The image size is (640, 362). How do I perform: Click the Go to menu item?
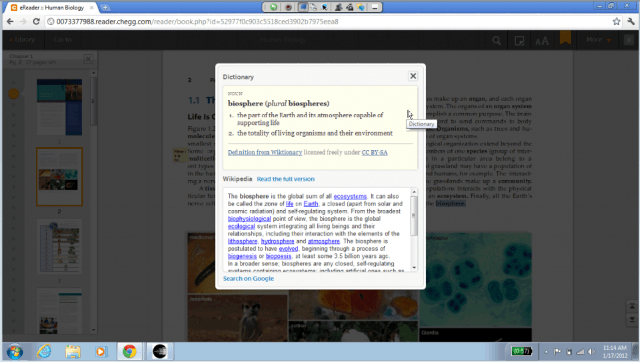(x=62, y=40)
